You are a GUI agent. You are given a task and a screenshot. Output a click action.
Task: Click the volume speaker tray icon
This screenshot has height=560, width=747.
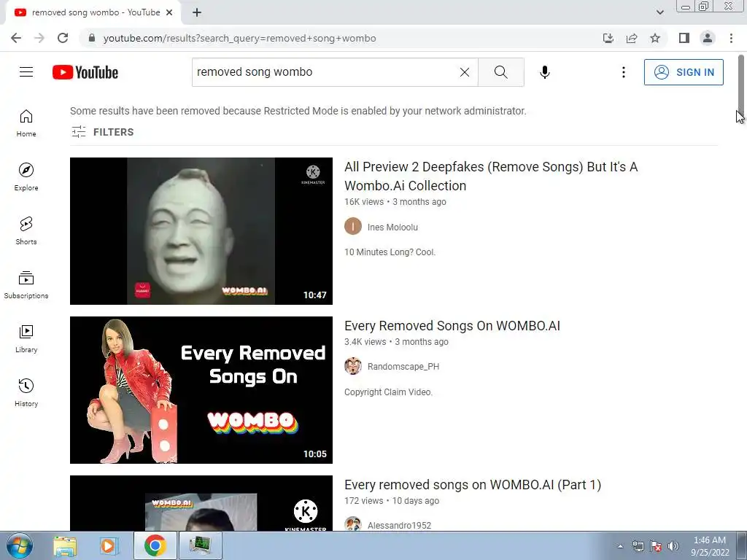673,546
